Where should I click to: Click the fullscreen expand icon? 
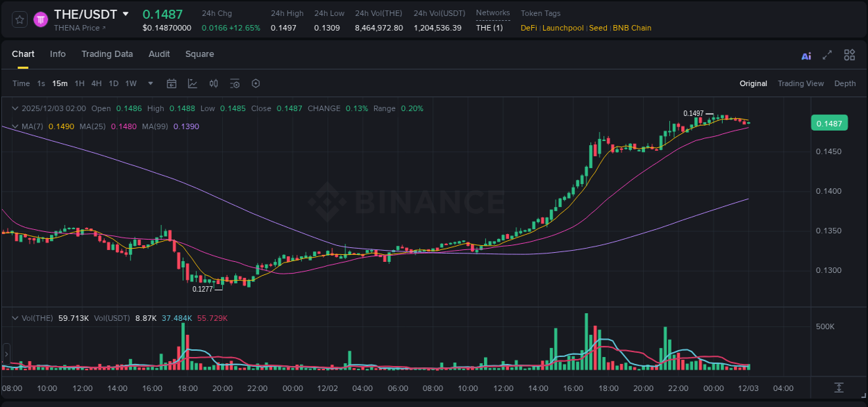pos(827,55)
